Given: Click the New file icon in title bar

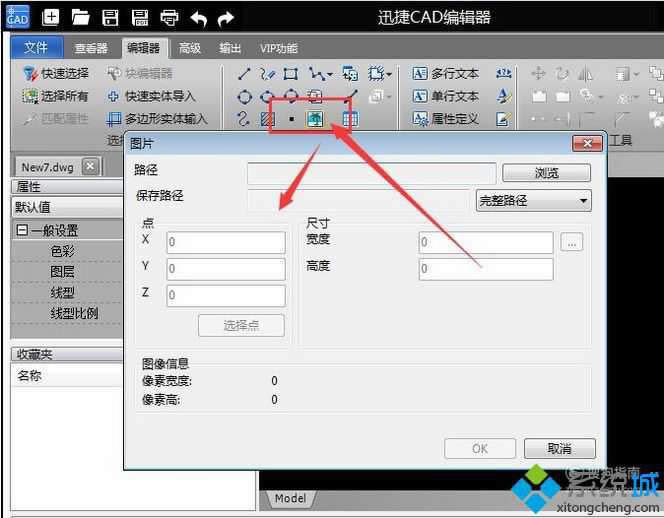Looking at the screenshot, I should pyautogui.click(x=50, y=17).
